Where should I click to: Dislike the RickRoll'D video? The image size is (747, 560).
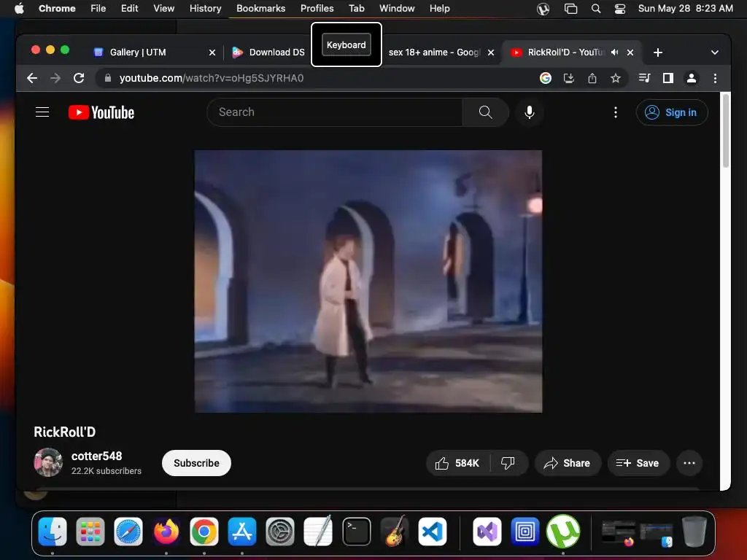coord(508,463)
